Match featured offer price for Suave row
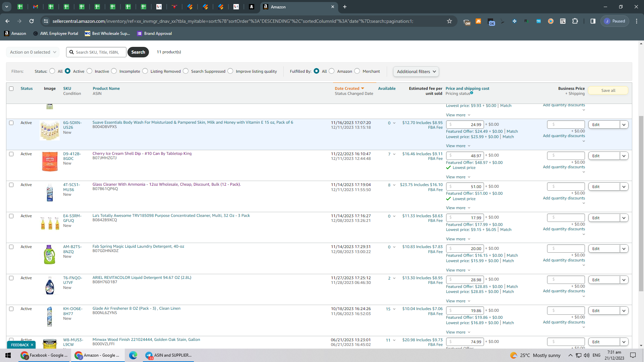644x362 pixels. 512,131
